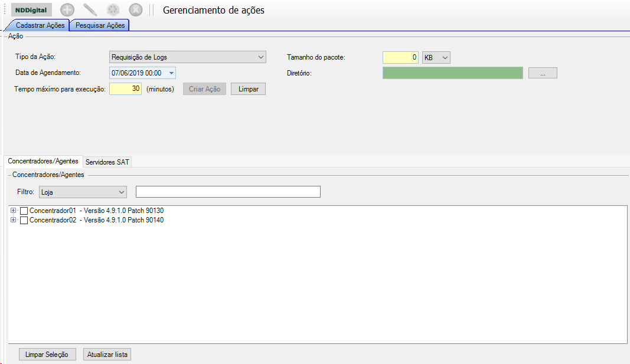This screenshot has height=364, width=630.
Task: Click the Filtro label
Action: point(26,192)
